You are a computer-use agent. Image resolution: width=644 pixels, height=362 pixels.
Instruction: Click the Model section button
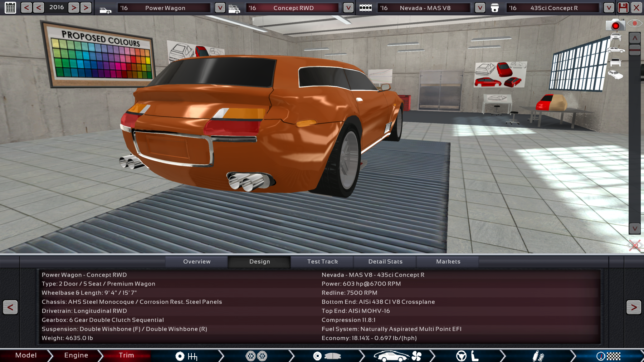pos(26,355)
